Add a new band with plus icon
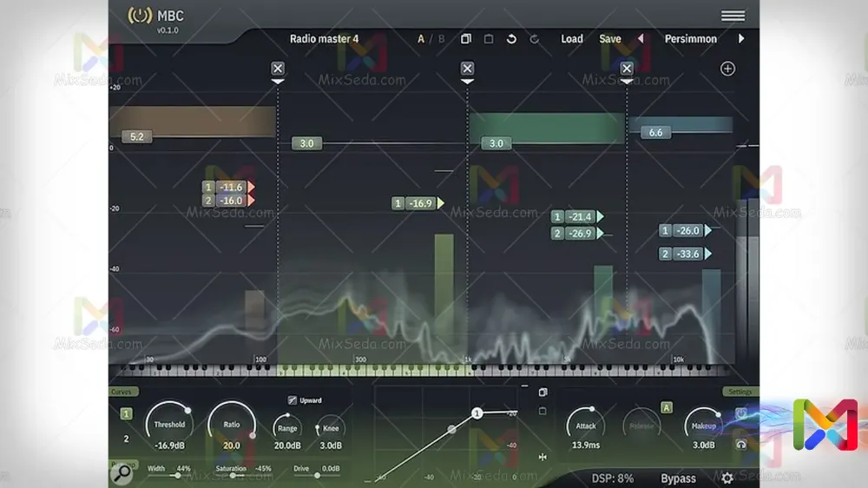This screenshot has width=868, height=488. click(x=727, y=69)
